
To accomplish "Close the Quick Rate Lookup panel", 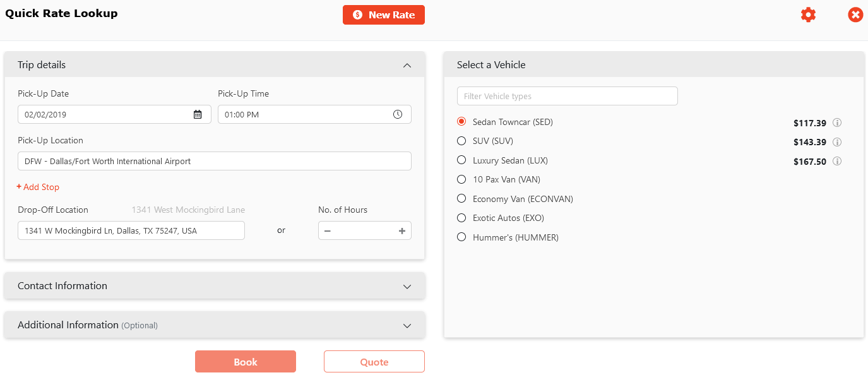I will 855,15.
